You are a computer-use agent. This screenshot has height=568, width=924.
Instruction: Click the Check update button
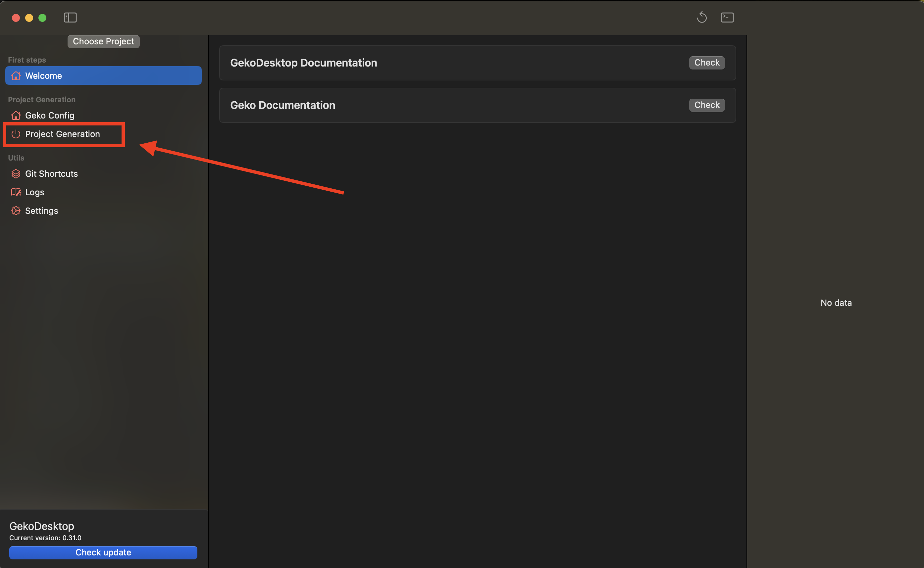tap(103, 552)
